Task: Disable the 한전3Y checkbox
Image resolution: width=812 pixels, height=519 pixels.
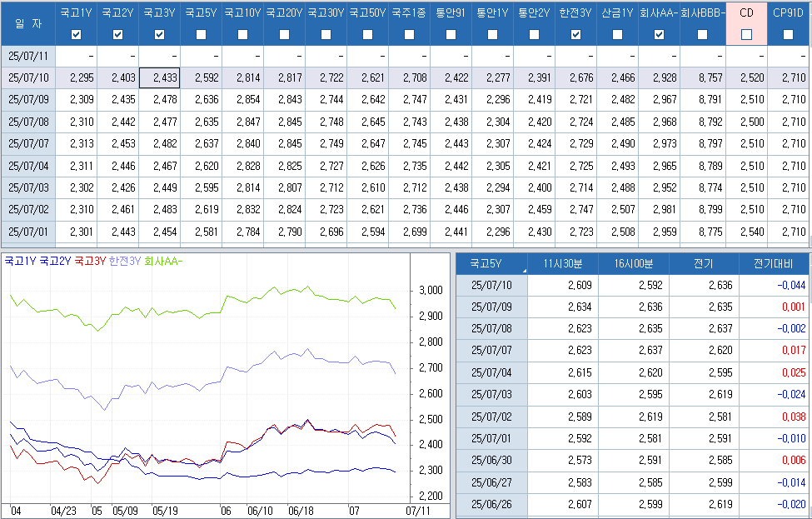Action: click(576, 34)
